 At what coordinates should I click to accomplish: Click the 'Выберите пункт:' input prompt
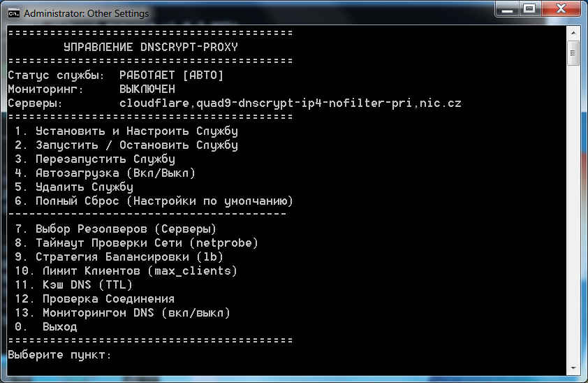[59, 355]
